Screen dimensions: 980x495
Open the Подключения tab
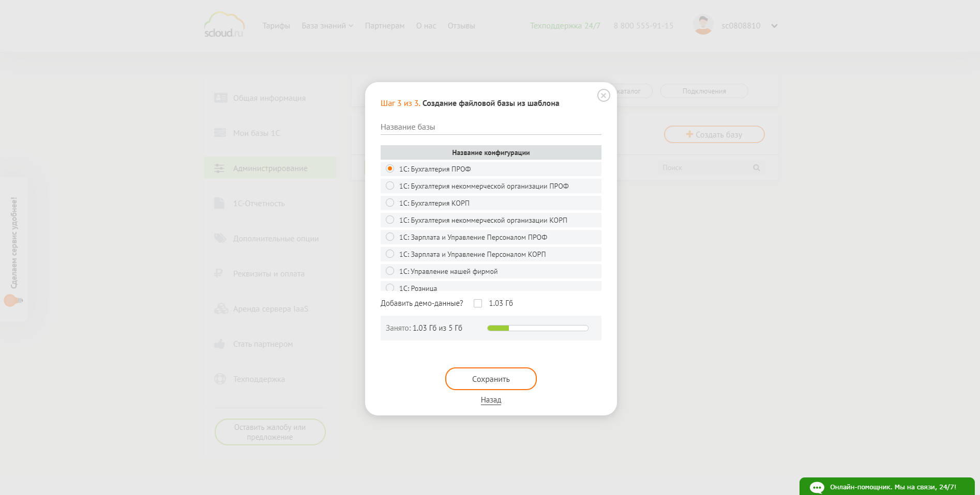tap(704, 91)
